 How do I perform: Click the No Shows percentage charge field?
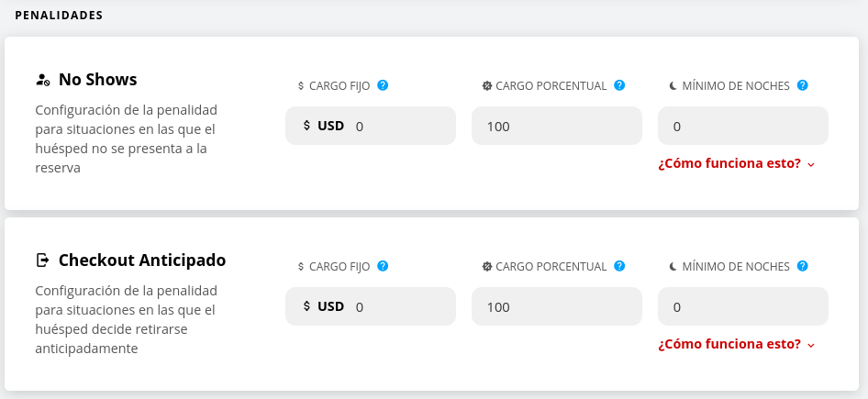tap(556, 126)
